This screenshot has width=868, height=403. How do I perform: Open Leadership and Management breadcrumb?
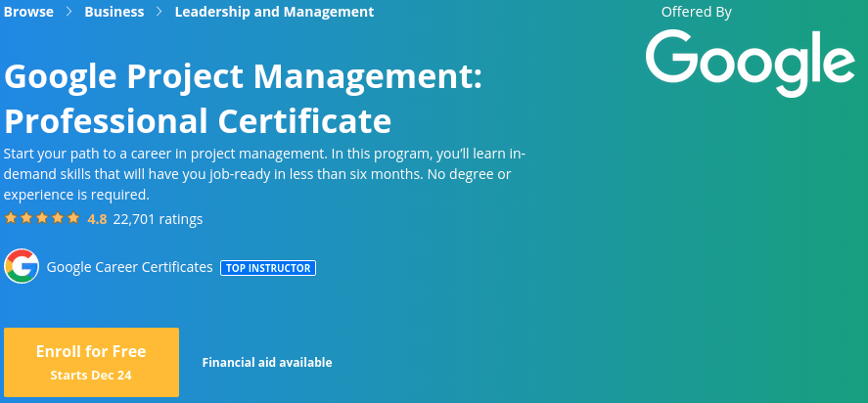tap(274, 12)
